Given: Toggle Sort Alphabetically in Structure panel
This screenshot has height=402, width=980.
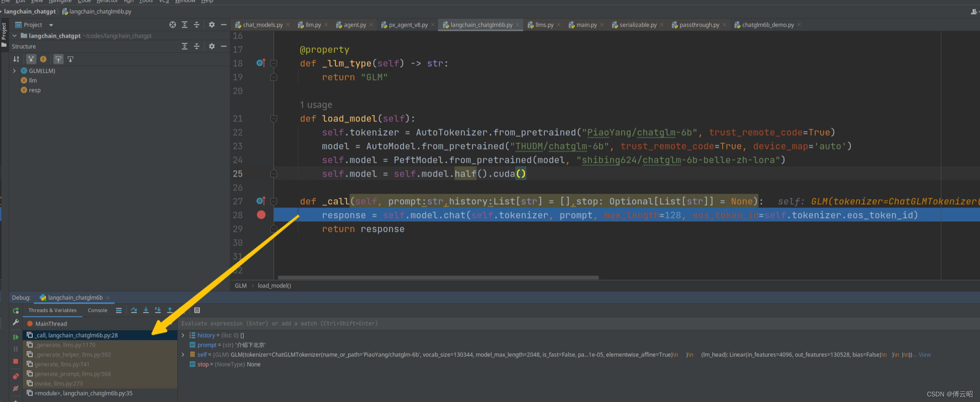Looking at the screenshot, I should pos(16,59).
